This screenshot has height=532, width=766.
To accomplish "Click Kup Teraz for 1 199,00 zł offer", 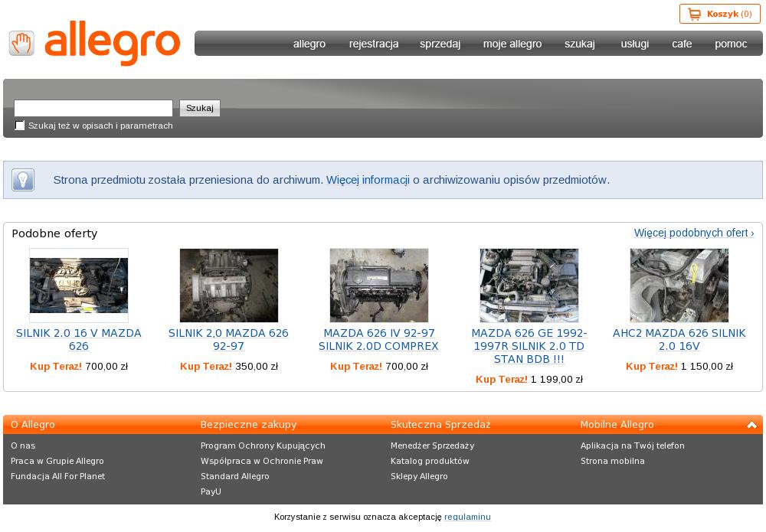I will pyautogui.click(x=501, y=380).
